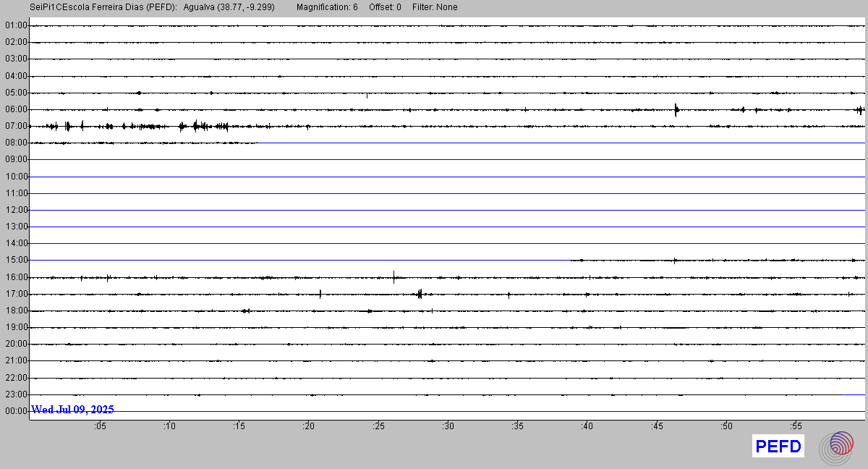868x469 pixels.
Task: Click the 13:00 hour label
Action: tap(16, 227)
